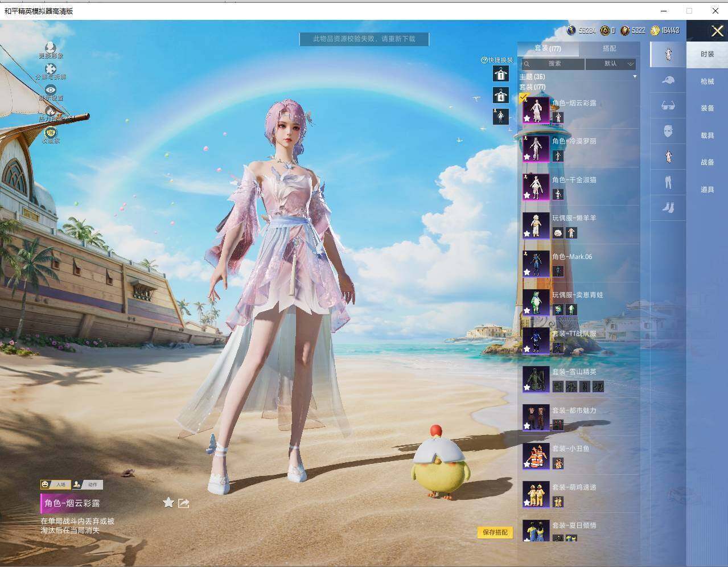Open 道具 category tab

[707, 190]
